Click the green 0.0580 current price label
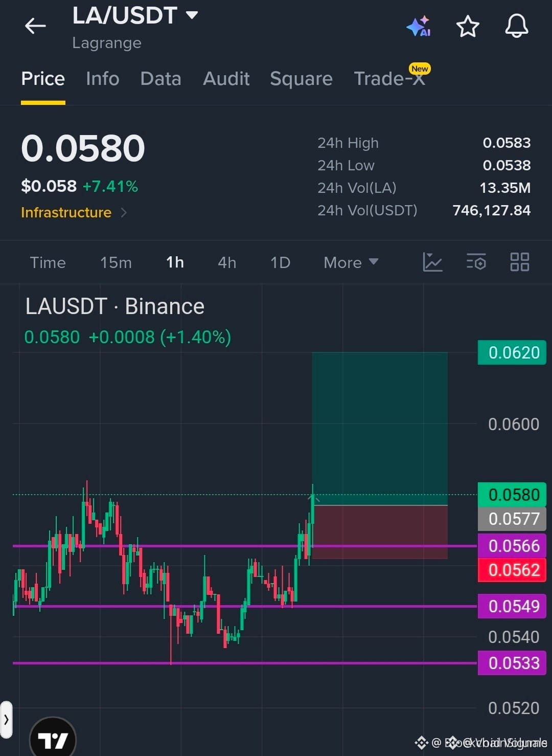The image size is (552, 756). pyautogui.click(x=512, y=495)
